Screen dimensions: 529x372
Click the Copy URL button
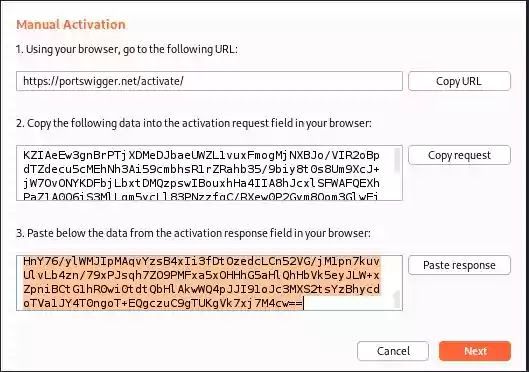click(459, 81)
